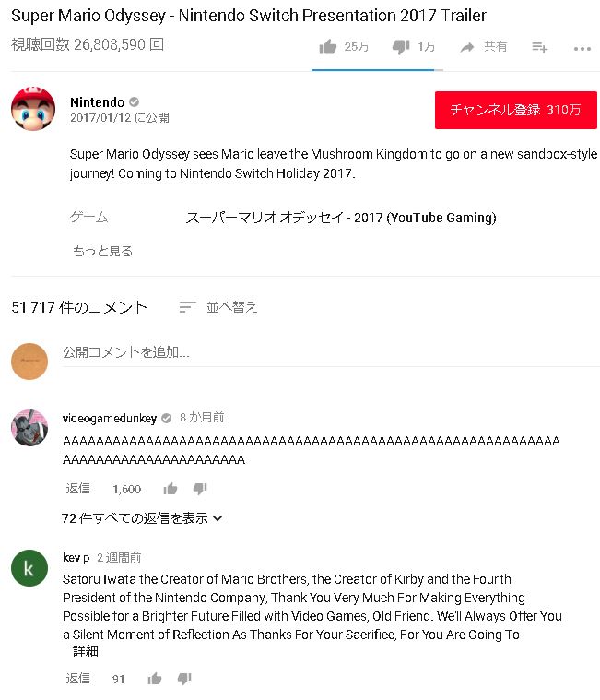Reply to kev p's comment
600x700 pixels.
coord(78,679)
